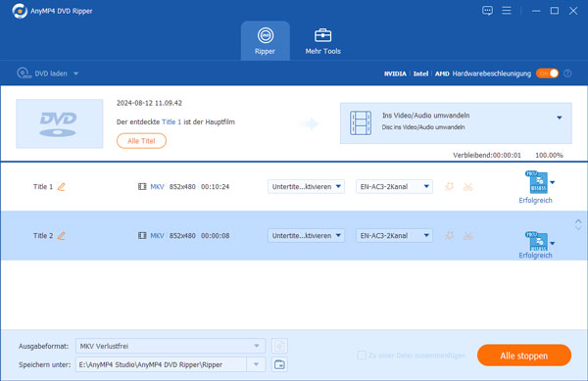
Task: Open EN-AC3-2Kanal audio dropdown for Title 2
Action: [394, 236]
